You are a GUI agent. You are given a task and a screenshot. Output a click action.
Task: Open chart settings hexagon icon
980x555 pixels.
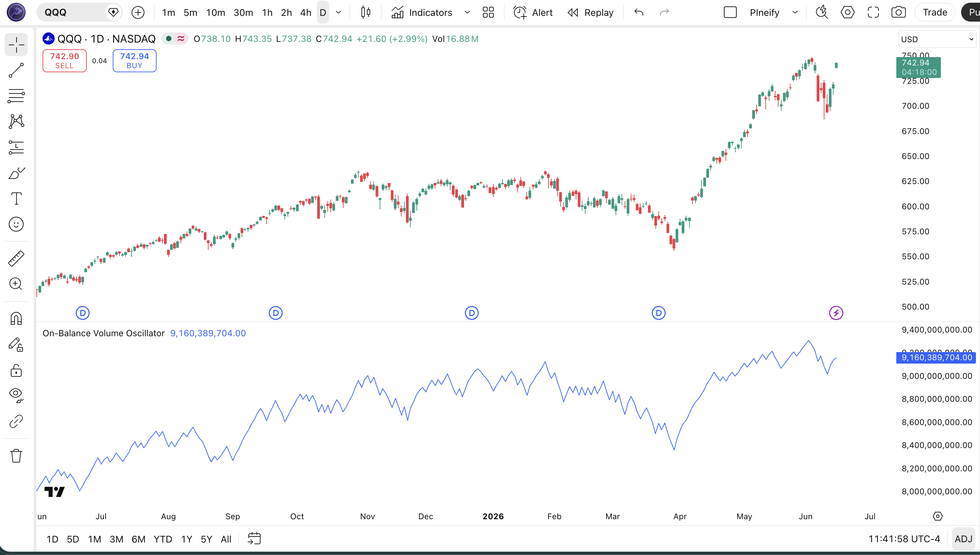point(847,12)
